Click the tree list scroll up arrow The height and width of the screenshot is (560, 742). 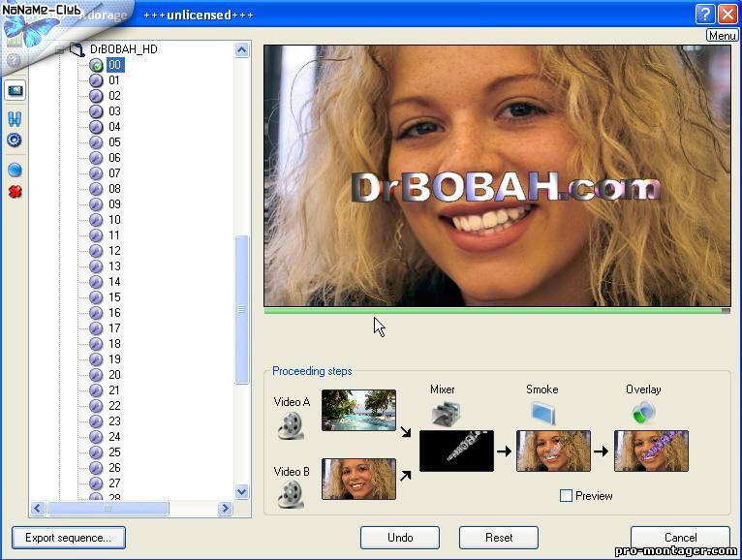(x=242, y=49)
